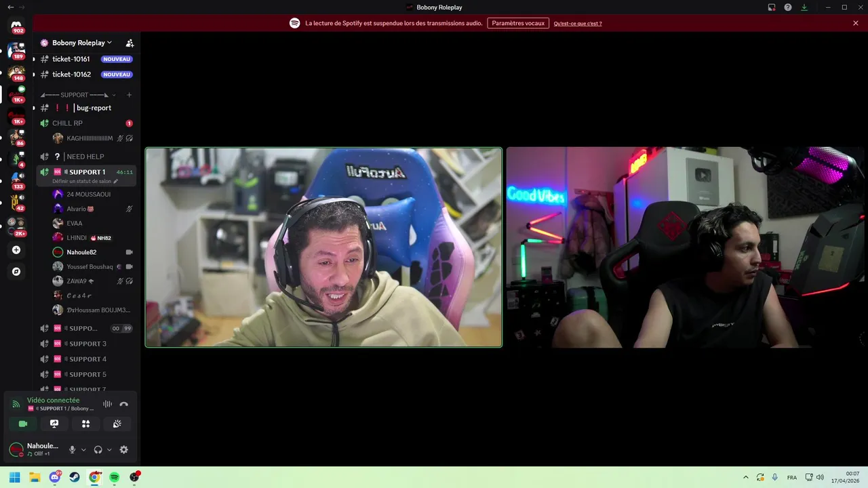The height and width of the screenshot is (488, 868).
Task: Set channel status via Définir un statut
Action: [85, 182]
